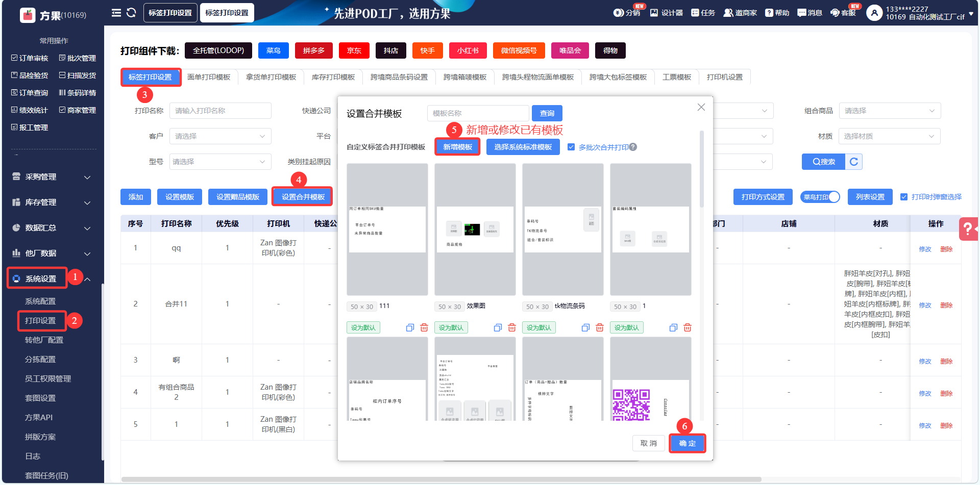Delete the 效果图 template
Viewport: 980px width, 485px height.
tap(512, 328)
